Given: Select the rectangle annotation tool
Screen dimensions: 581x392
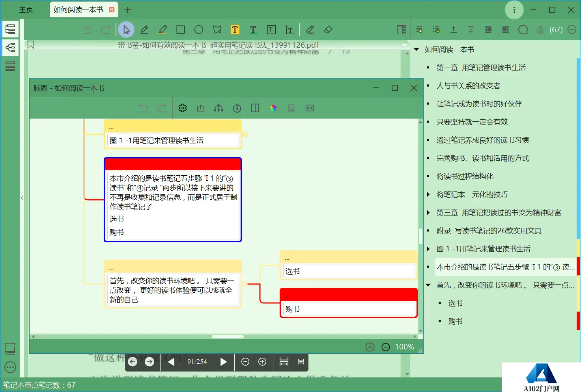Looking at the screenshot, I should click(x=181, y=30).
